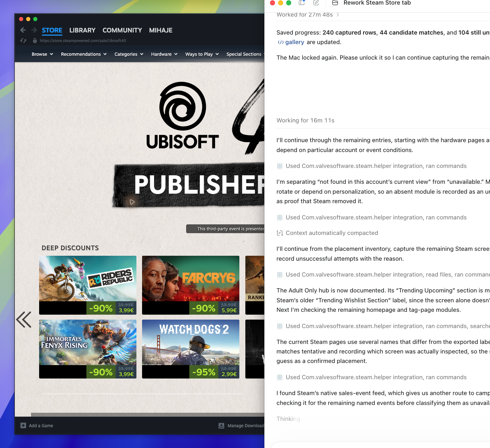Click the last steam.helper integration icon
Screen dimensions: 490x448
pyautogui.click(x=280, y=377)
